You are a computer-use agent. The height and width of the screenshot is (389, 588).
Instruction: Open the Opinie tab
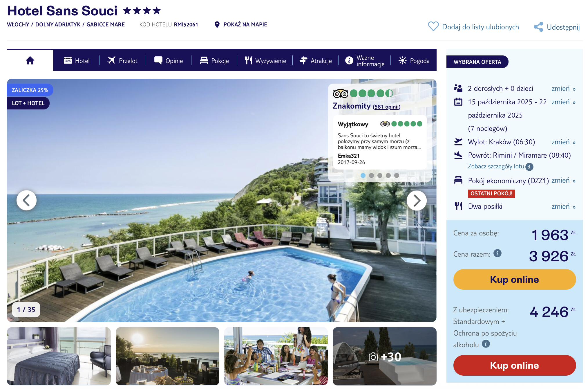(169, 61)
